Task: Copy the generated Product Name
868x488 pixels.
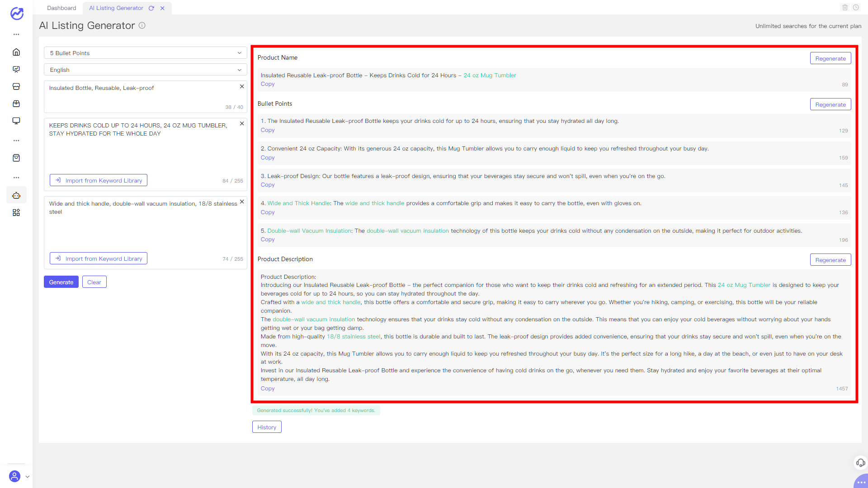Action: click(268, 84)
